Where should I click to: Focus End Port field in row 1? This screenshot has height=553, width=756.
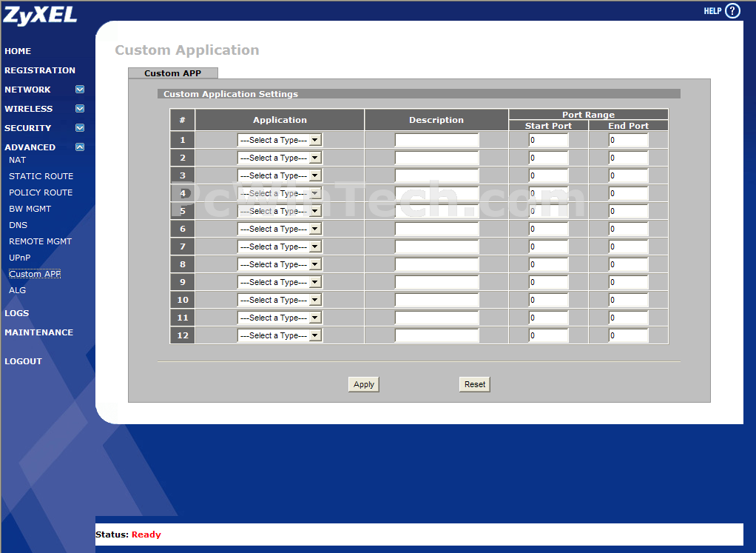[629, 140]
